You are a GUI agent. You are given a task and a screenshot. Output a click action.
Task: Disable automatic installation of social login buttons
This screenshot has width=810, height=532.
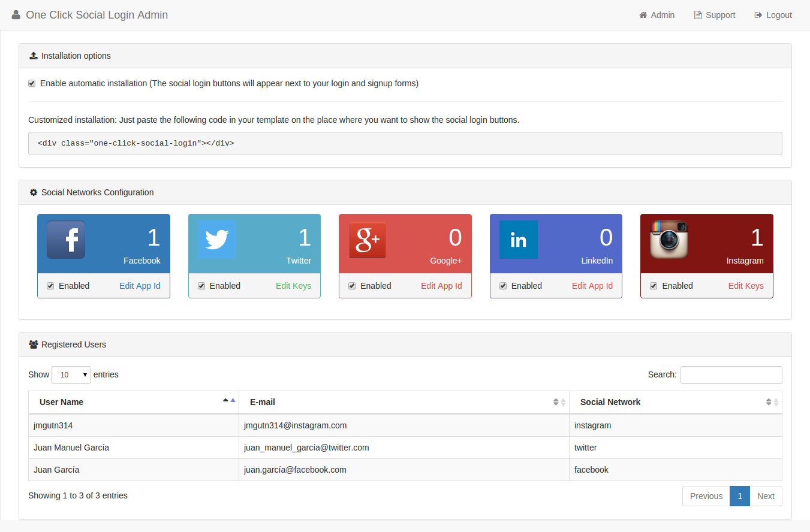point(32,83)
